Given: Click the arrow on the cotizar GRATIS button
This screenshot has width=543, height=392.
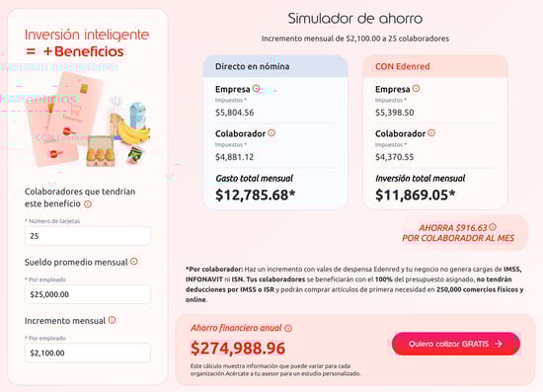Looking at the screenshot, I should click(x=499, y=344).
